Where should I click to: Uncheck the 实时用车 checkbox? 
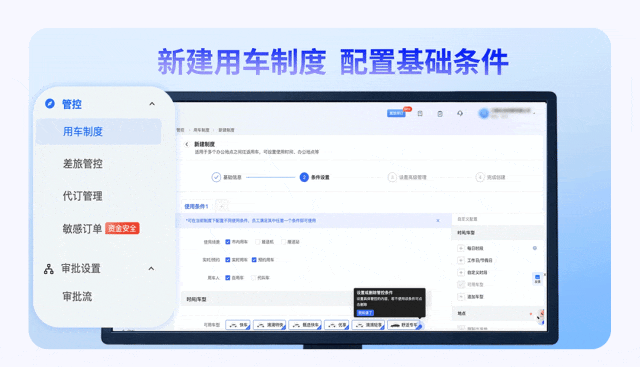pyautogui.click(x=228, y=260)
